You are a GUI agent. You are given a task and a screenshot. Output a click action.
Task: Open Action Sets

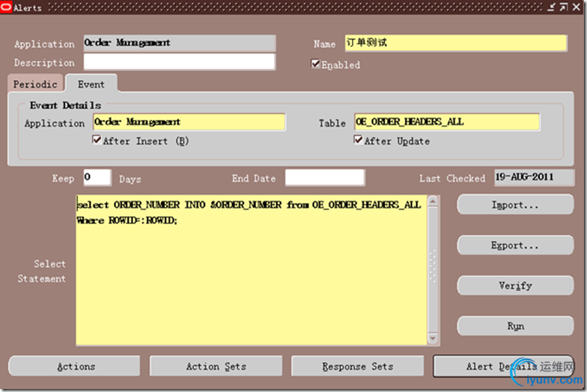(216, 366)
